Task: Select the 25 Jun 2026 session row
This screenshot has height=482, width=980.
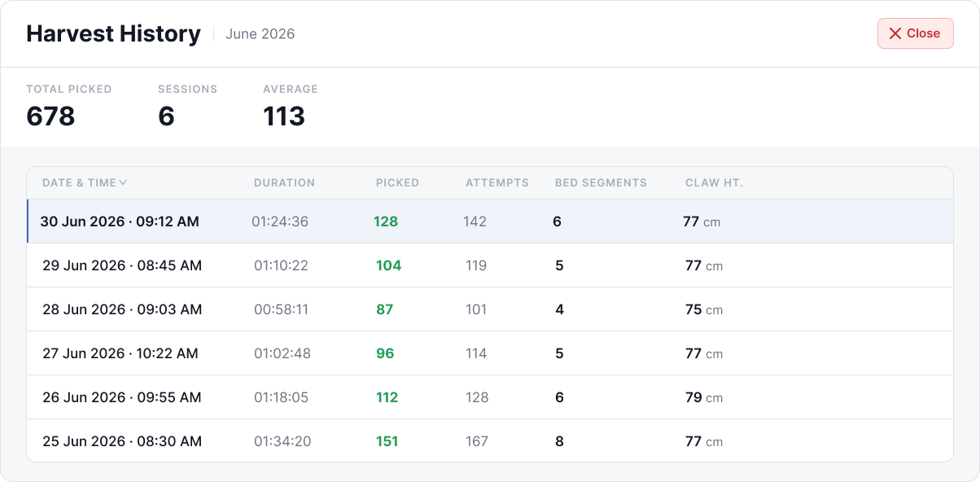Action: (x=490, y=441)
